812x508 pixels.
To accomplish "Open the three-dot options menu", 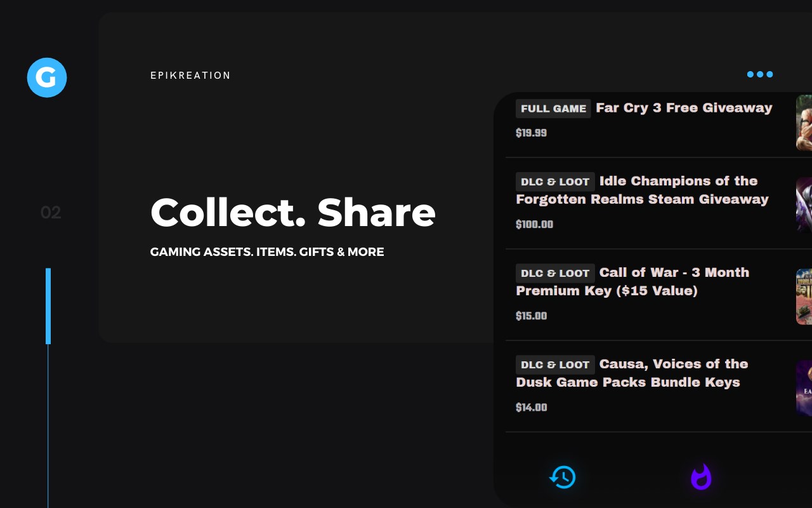I will tap(759, 74).
